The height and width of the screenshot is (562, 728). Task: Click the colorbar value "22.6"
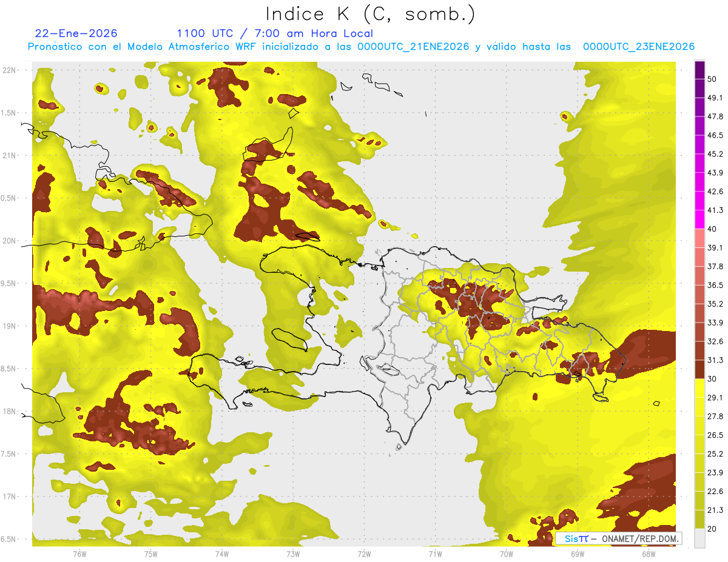pyautogui.click(x=715, y=492)
